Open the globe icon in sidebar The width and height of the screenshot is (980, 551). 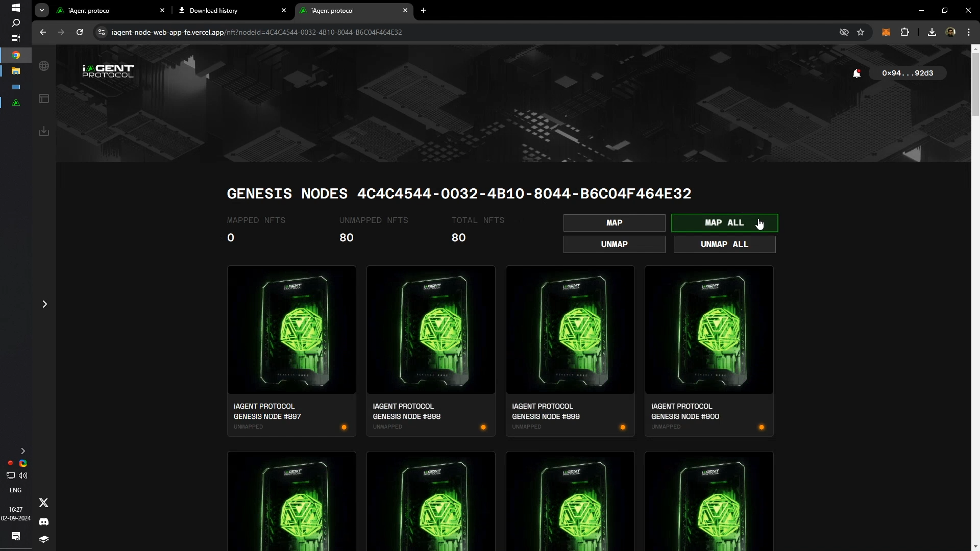click(x=44, y=66)
